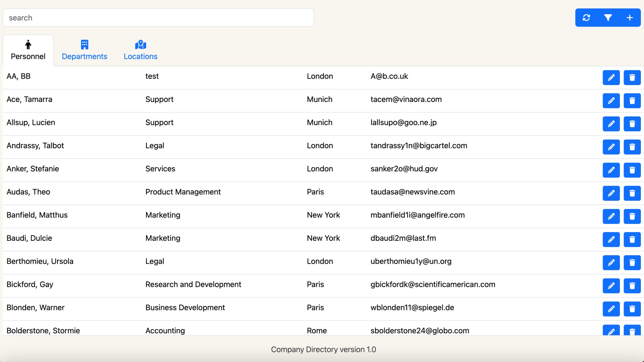Click pencil icon for Audas, Theo
Screen dimensions: 644x362
pyautogui.click(x=611, y=193)
